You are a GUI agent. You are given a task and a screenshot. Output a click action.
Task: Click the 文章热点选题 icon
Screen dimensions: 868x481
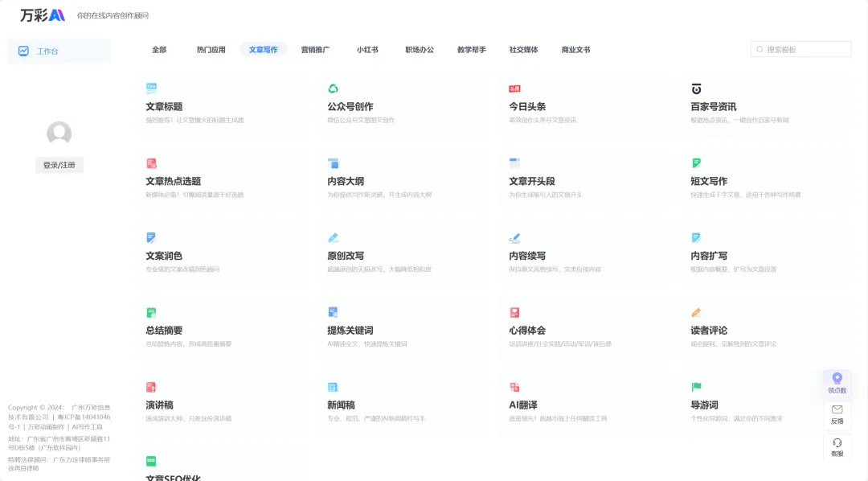[x=151, y=163]
